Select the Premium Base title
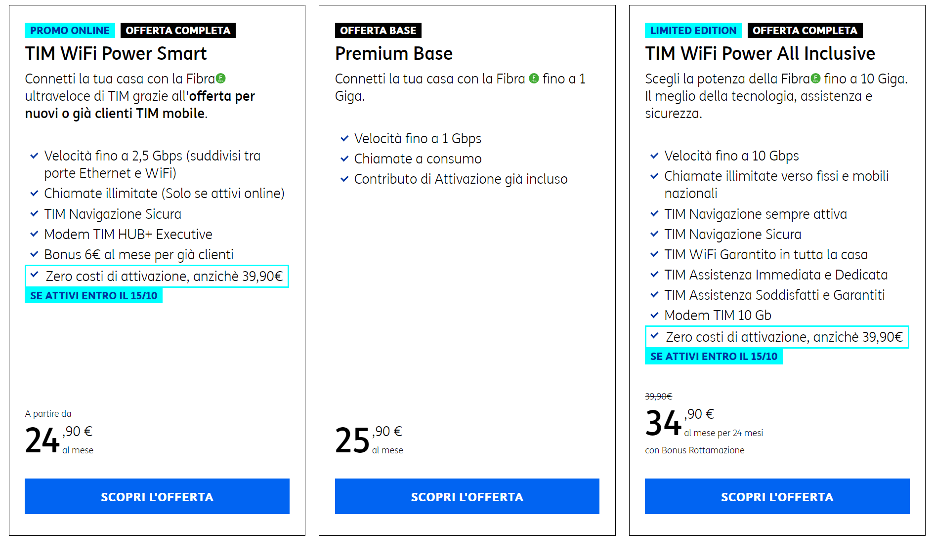The height and width of the screenshot is (560, 934). tap(394, 53)
